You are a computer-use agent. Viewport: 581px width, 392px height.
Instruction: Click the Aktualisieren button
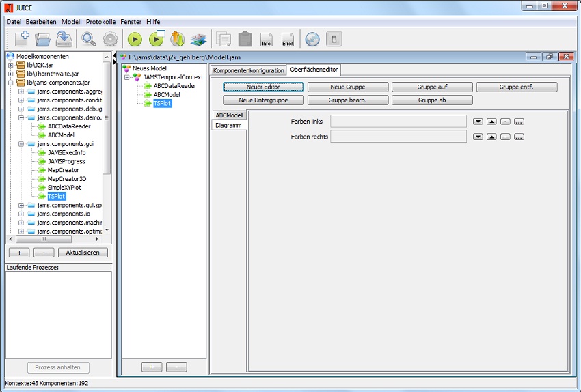click(83, 253)
